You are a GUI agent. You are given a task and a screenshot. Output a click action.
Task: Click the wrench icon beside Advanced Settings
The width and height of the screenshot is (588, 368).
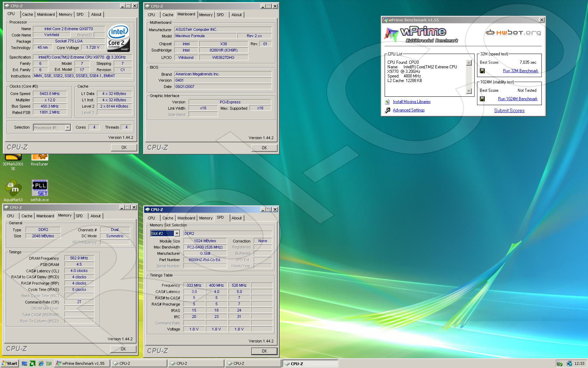(x=387, y=110)
